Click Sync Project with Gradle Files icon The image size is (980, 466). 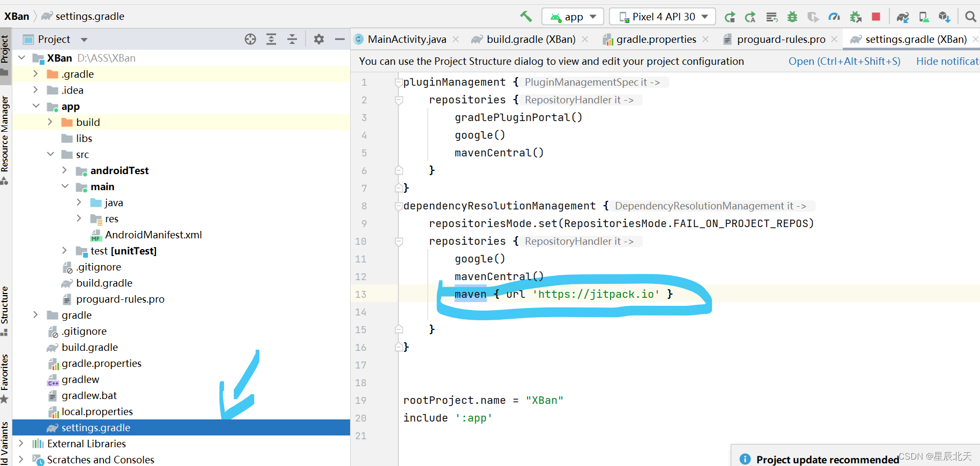click(x=903, y=17)
